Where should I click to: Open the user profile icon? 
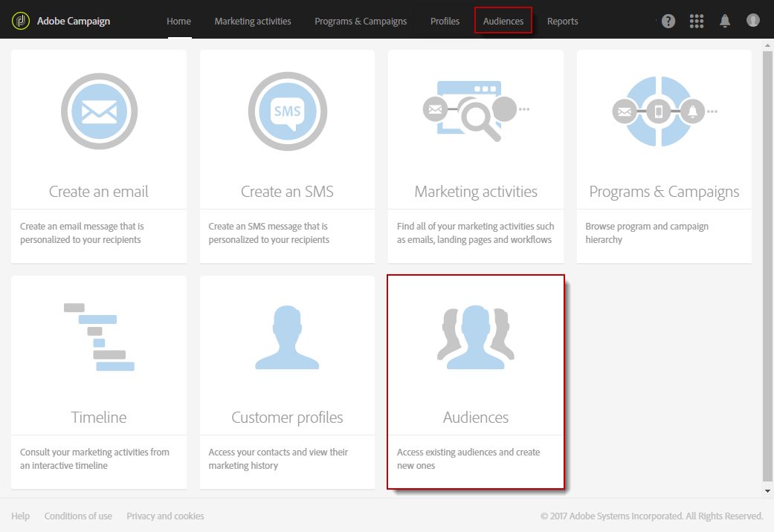[x=752, y=21]
